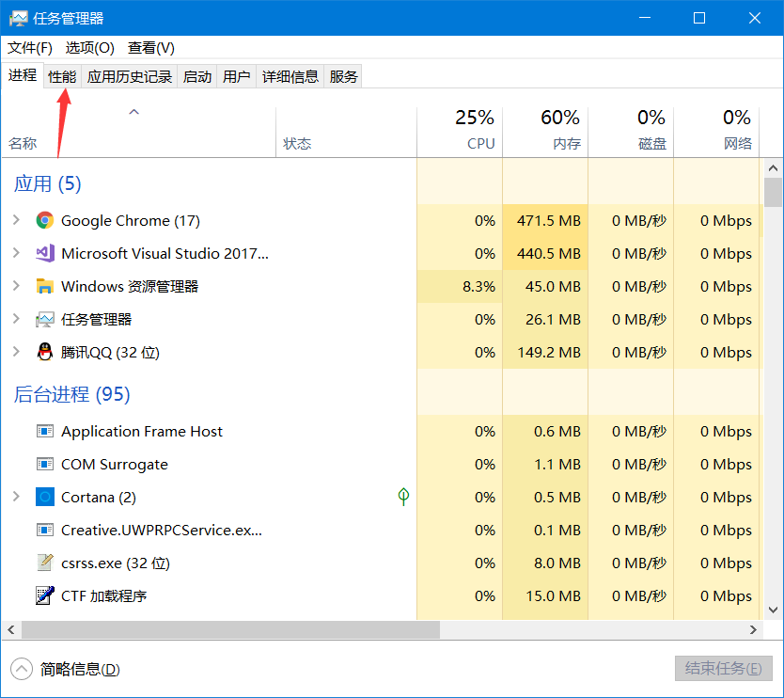Click the 腾讯QQ penguin icon

44,352
